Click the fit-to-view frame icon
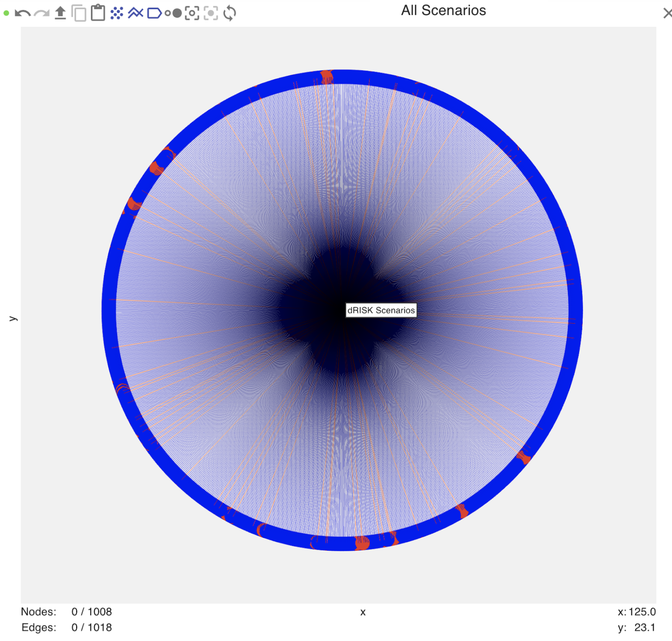Screen dimensions: 672x641 click(x=192, y=13)
